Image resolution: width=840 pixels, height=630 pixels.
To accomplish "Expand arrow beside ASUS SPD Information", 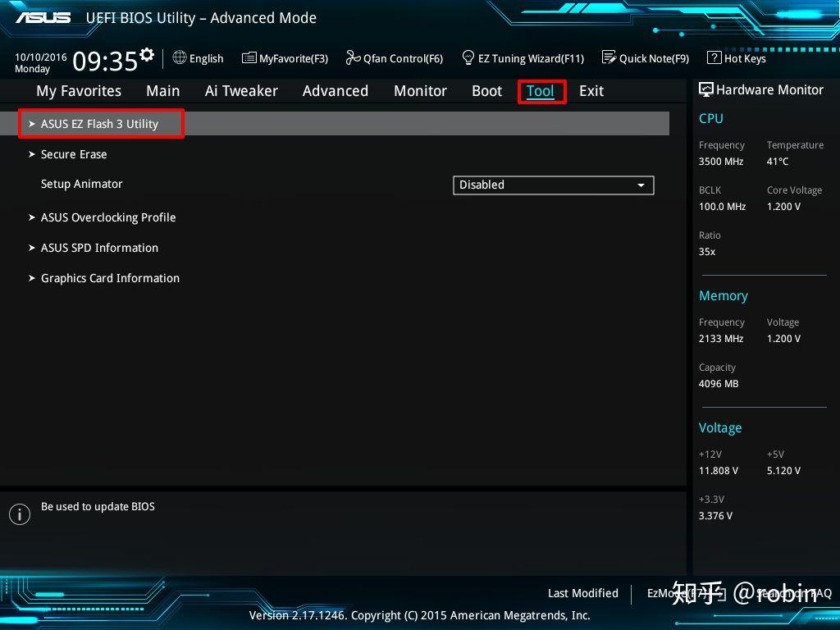I will pyautogui.click(x=32, y=248).
